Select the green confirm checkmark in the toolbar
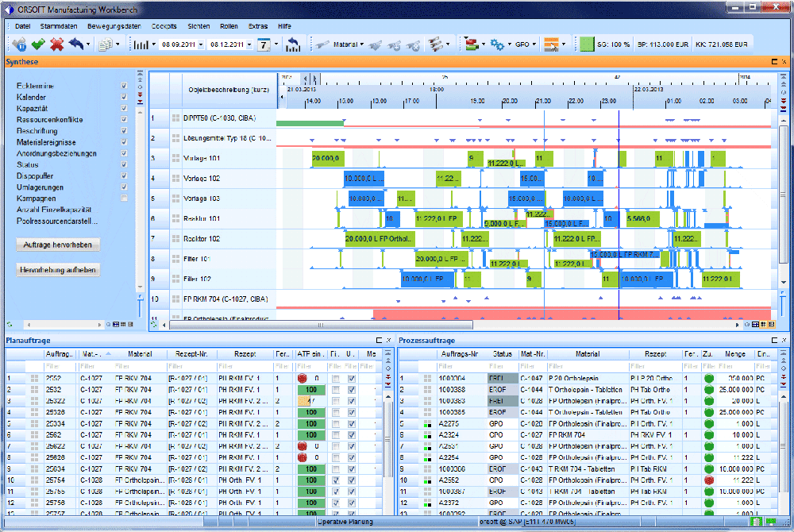 (38, 44)
